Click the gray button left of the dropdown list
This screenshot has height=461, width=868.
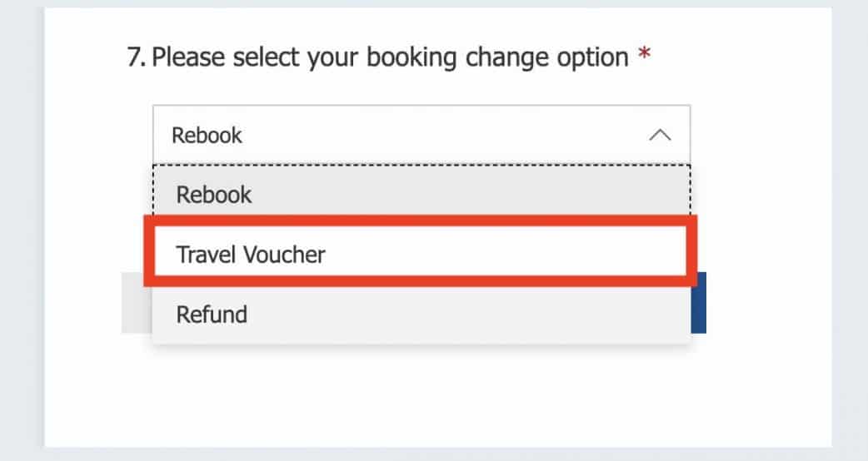click(137, 303)
